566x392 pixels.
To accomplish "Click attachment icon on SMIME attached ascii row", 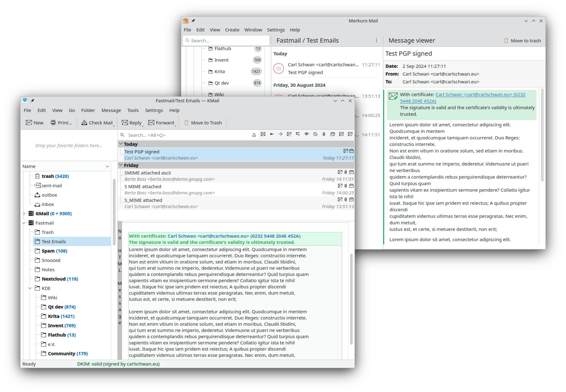I will point(346,172).
